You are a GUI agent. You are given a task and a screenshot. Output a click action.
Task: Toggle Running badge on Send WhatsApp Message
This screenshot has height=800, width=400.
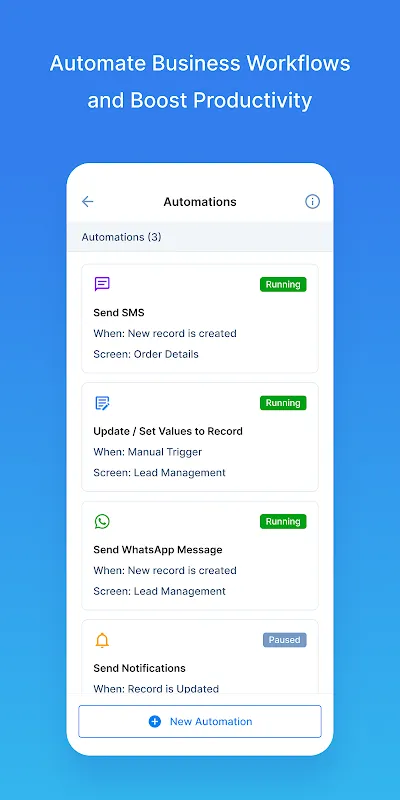pyautogui.click(x=283, y=521)
